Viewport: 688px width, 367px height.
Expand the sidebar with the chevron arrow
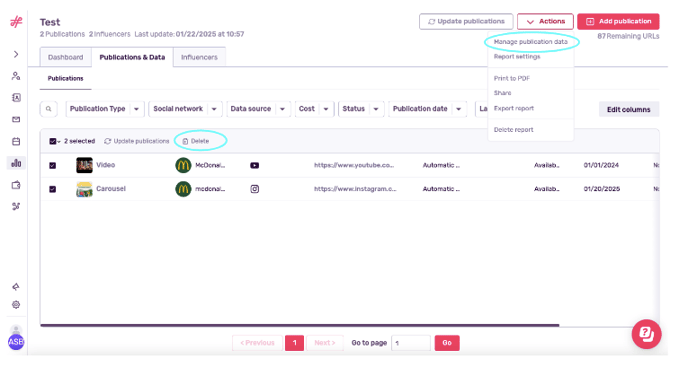(16, 54)
